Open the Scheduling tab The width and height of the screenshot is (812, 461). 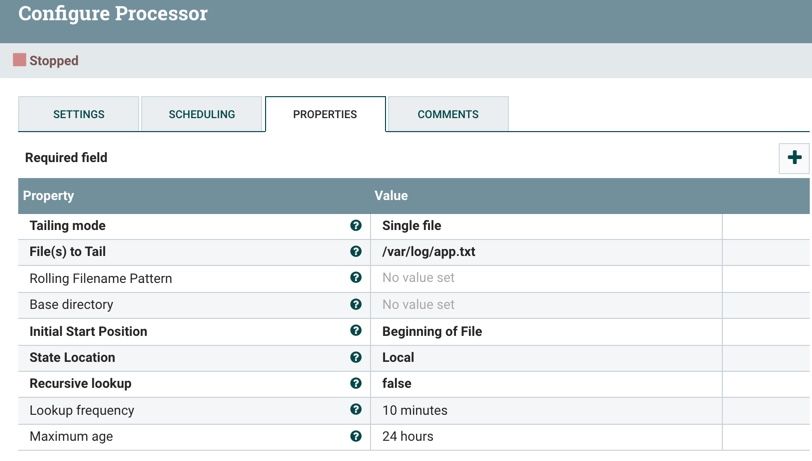pos(201,114)
